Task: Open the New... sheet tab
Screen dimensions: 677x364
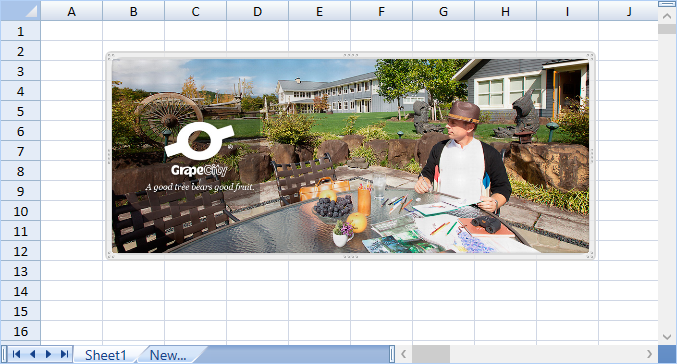Action: point(168,355)
